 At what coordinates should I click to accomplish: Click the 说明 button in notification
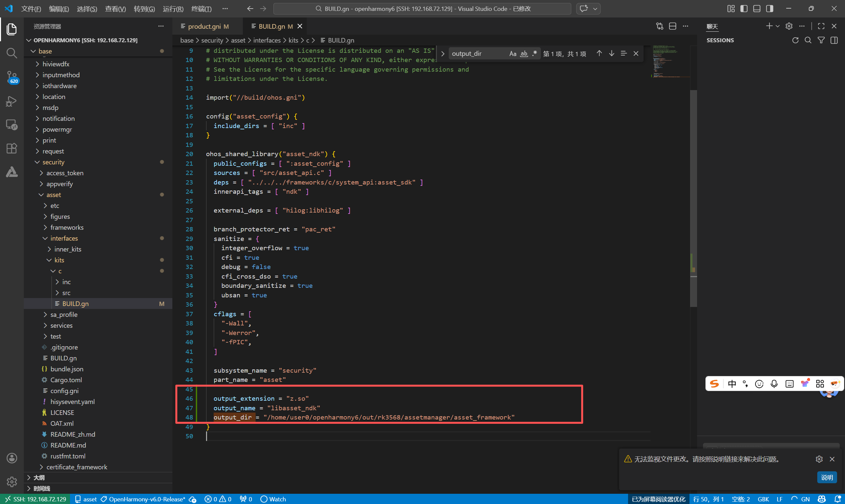[826, 477]
